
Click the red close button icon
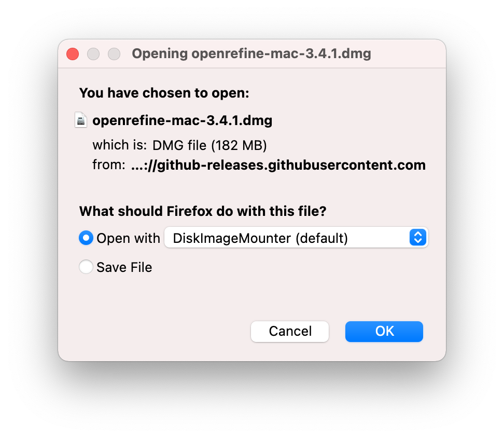pos(72,53)
